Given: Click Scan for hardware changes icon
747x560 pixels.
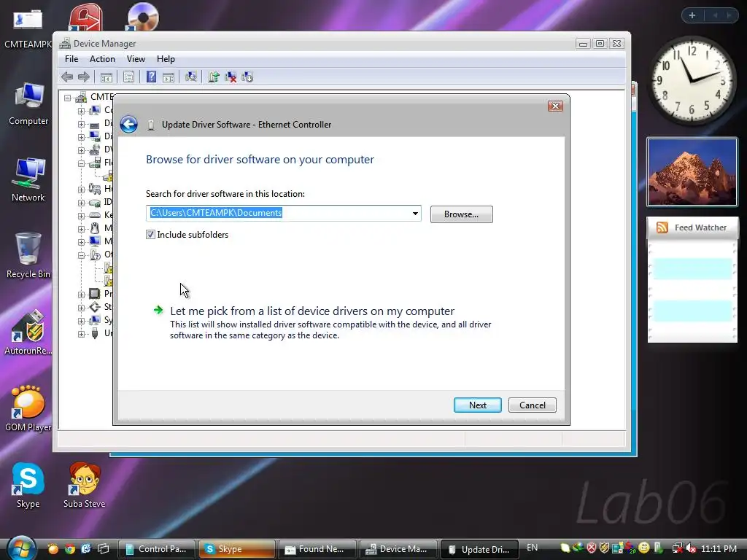Looking at the screenshot, I should pyautogui.click(x=191, y=77).
